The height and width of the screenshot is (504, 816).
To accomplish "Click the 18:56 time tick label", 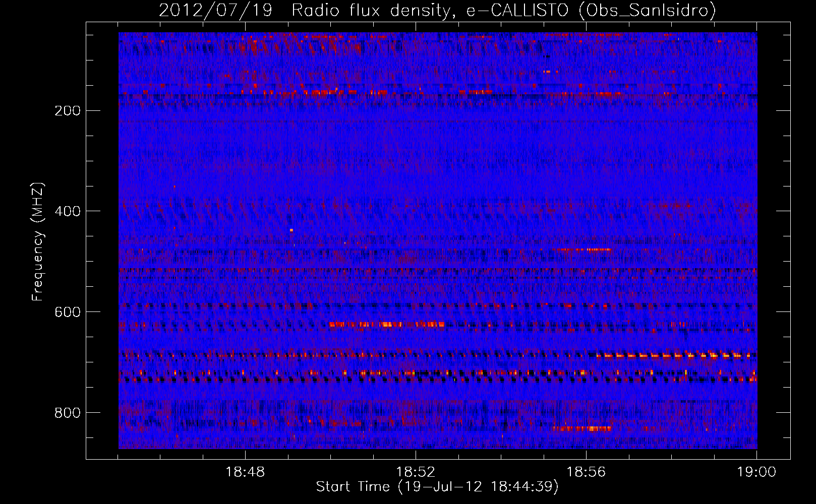I will tap(586, 472).
